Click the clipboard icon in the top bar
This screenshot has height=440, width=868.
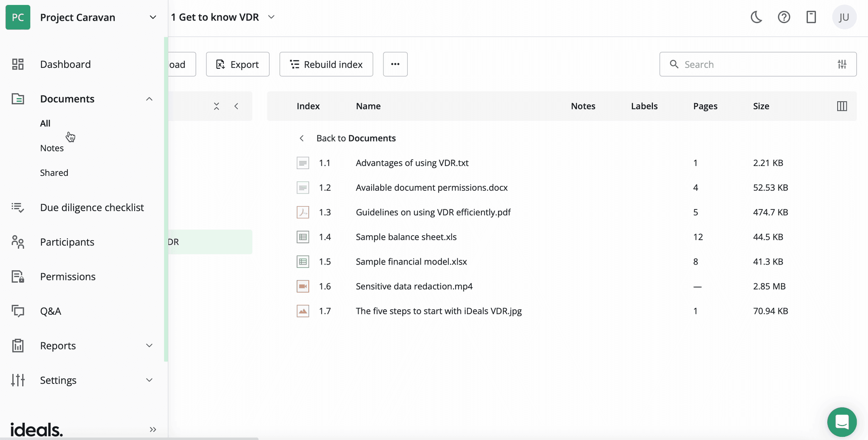(811, 17)
